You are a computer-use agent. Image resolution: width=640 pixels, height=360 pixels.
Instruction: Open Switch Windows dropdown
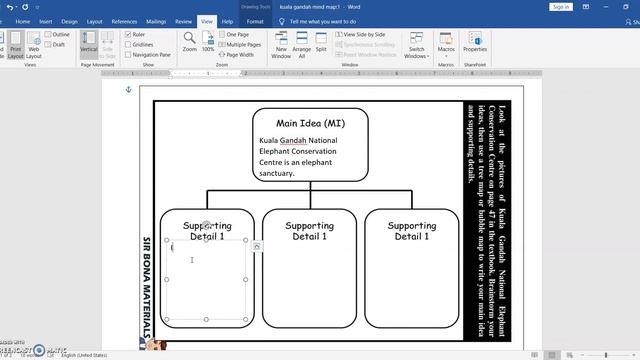pyautogui.click(x=416, y=45)
